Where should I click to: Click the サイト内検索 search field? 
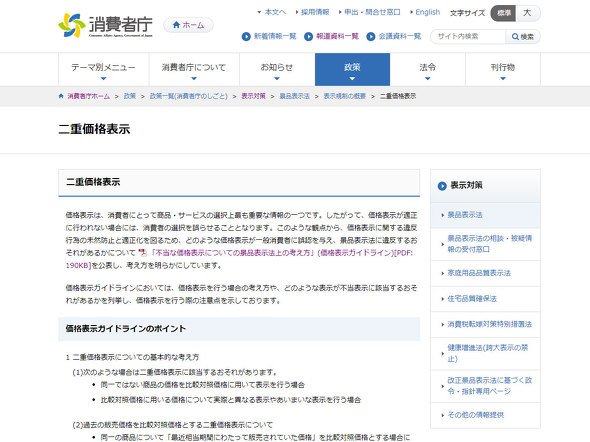tap(468, 36)
